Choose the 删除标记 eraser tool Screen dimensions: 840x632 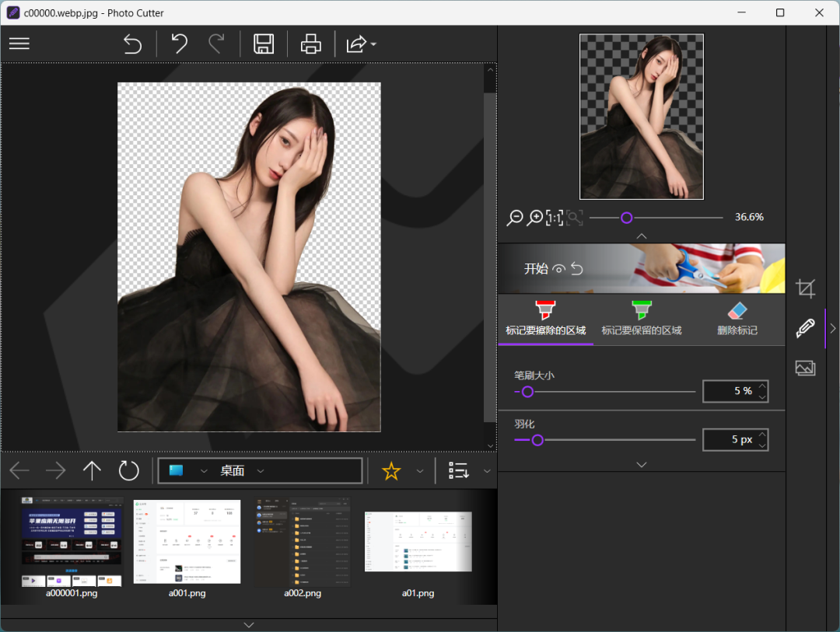tap(737, 319)
